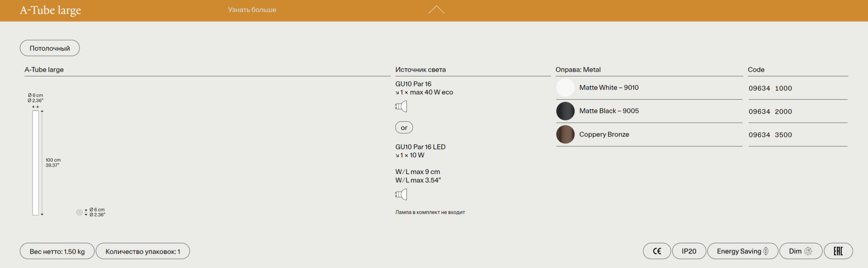This screenshot has height=268, width=868.
Task: Click the IP20 rating badge
Action: (x=689, y=251)
